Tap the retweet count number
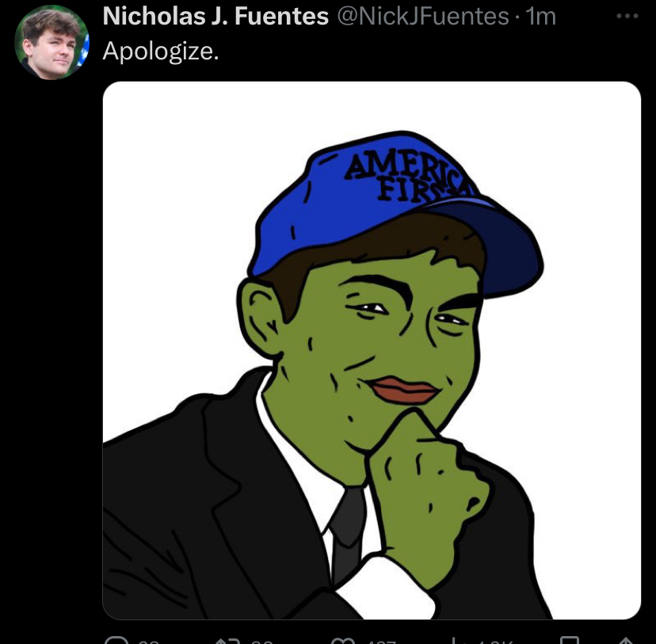The image size is (656, 644). click(262, 642)
